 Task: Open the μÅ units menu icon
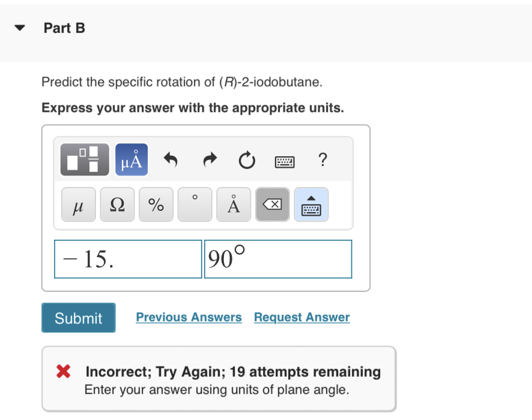point(131,159)
